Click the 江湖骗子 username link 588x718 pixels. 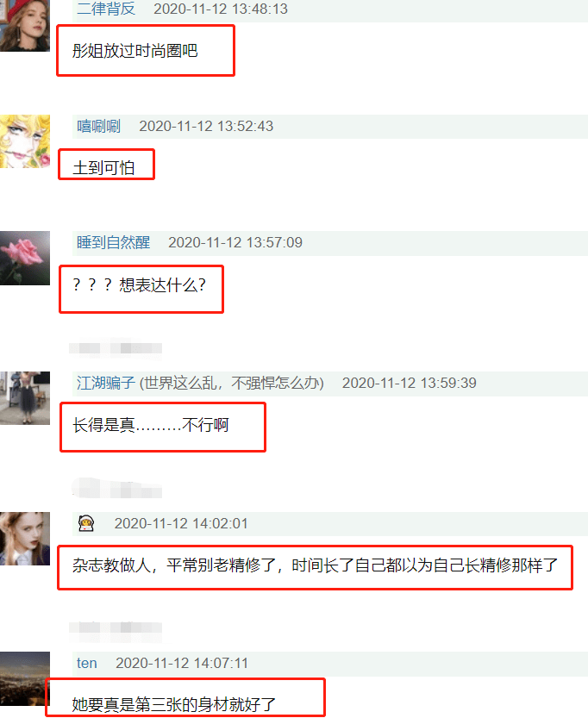pyautogui.click(x=106, y=383)
